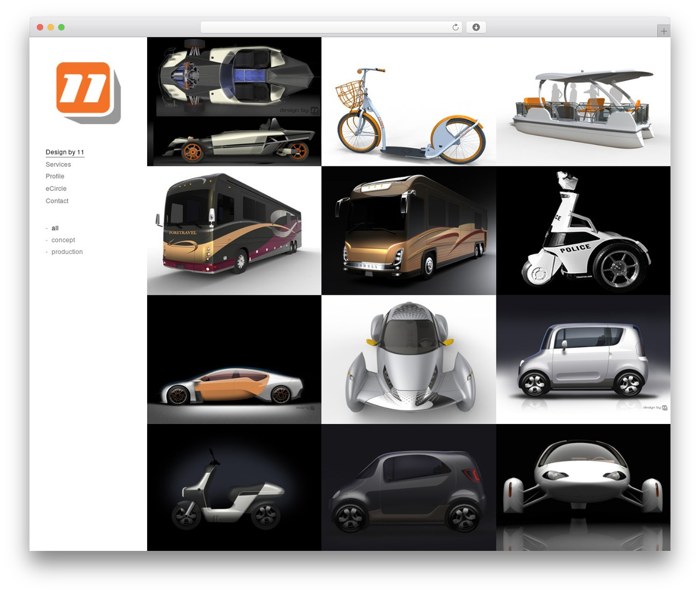Open the downloads button in the browser toolbar
The image size is (700, 593).
coord(476,27)
